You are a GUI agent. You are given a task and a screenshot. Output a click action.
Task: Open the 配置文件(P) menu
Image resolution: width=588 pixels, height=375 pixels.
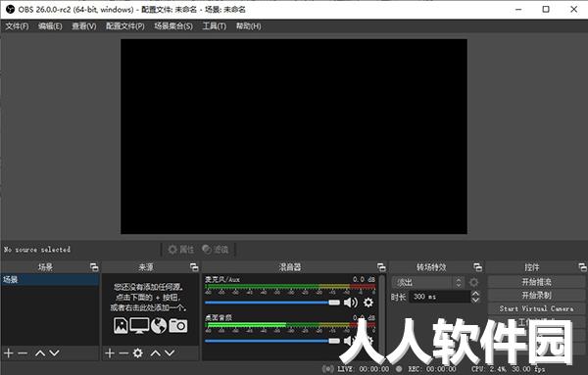point(124,26)
